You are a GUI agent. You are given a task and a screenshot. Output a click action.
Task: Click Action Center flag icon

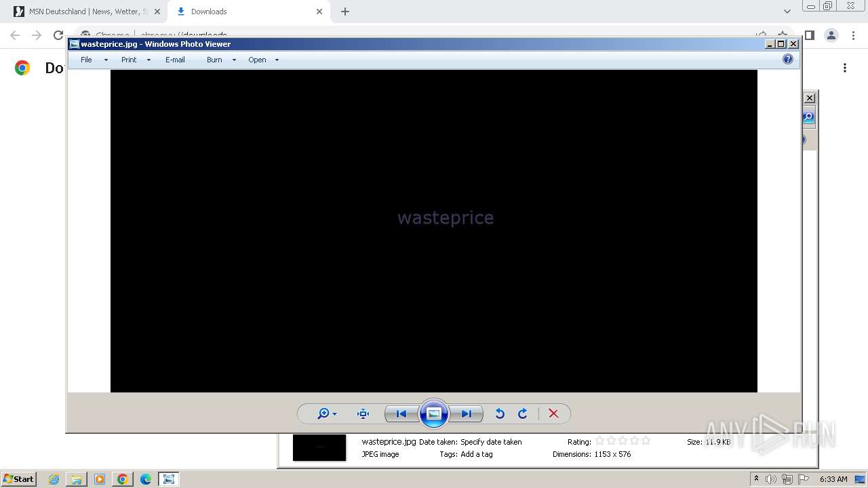coord(804,479)
